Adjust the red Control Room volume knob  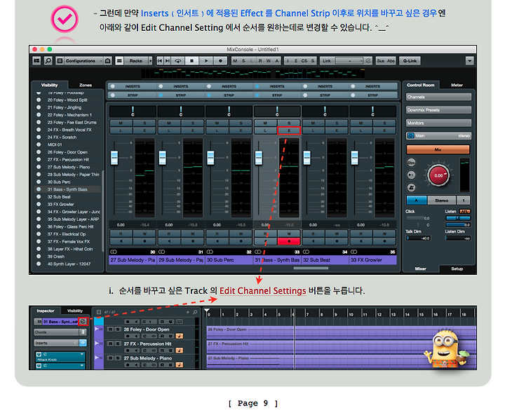[x=438, y=175]
